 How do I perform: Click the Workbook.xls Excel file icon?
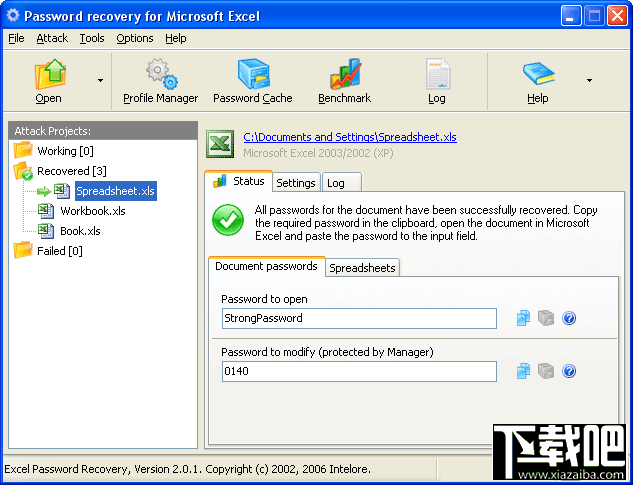coord(46,211)
